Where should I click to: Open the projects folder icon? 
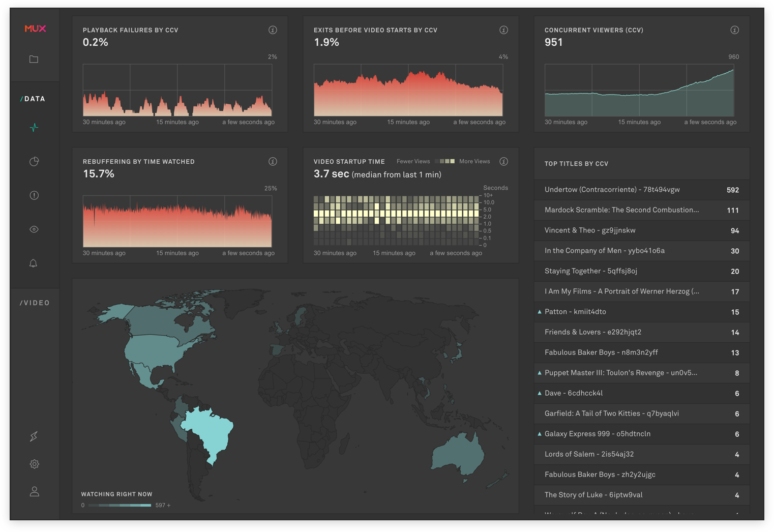pyautogui.click(x=34, y=59)
